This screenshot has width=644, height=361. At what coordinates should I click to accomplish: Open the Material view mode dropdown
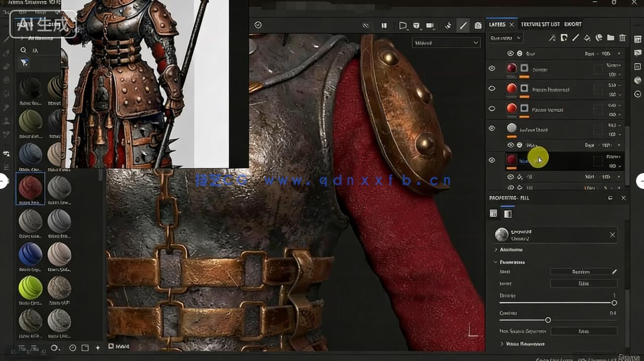pos(445,42)
